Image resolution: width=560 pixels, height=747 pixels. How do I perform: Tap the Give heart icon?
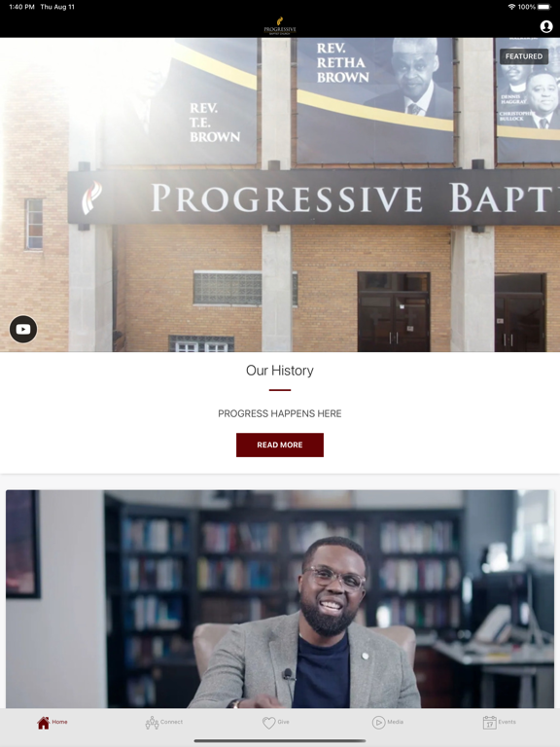[x=269, y=723]
